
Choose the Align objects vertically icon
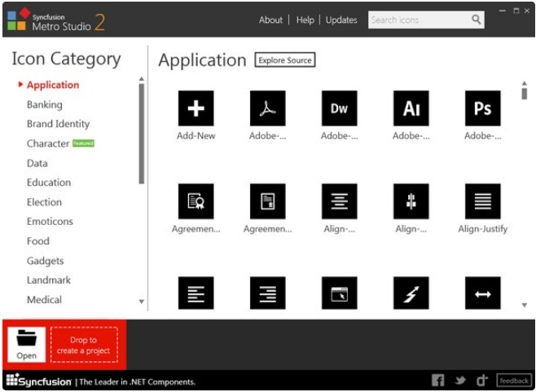(x=411, y=201)
